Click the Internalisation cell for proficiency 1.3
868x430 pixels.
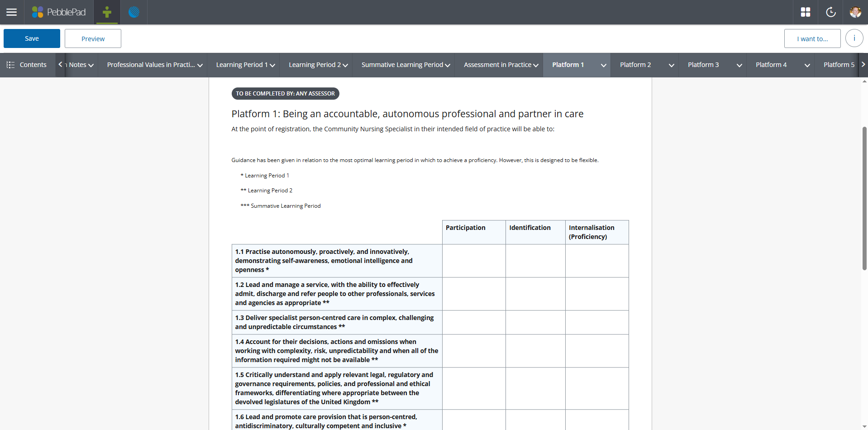pyautogui.click(x=597, y=322)
